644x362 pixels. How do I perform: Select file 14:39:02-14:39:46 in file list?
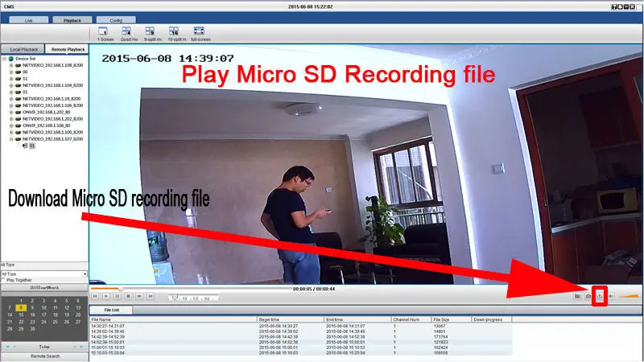(300, 331)
